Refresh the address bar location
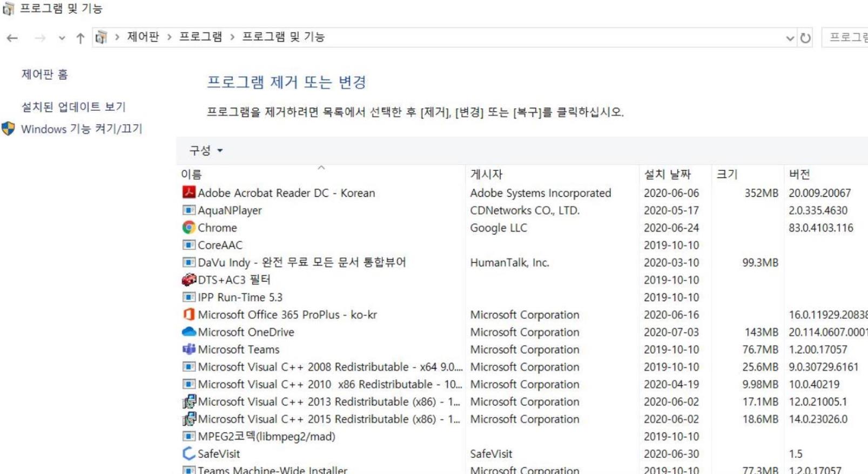This screenshot has width=868, height=474. [x=805, y=38]
